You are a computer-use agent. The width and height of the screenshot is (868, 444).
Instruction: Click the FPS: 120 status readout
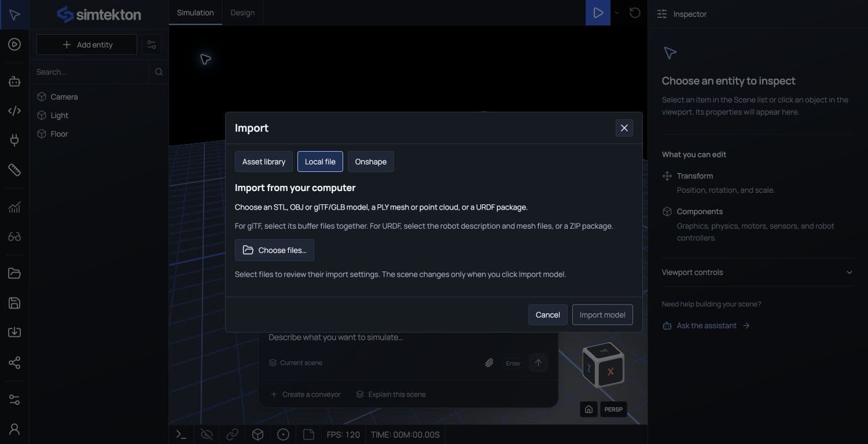343,435
